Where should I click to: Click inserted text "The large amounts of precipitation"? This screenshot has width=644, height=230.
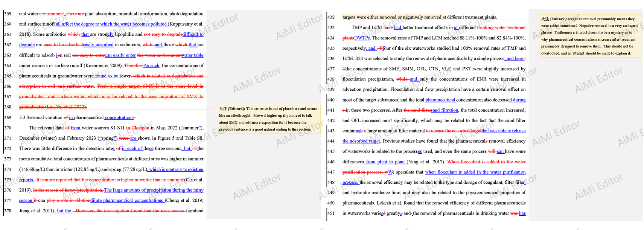[x=138, y=190]
